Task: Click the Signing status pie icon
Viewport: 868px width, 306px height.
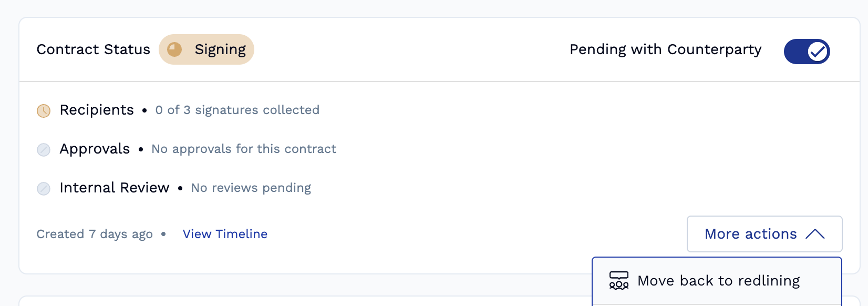Action: [x=174, y=49]
